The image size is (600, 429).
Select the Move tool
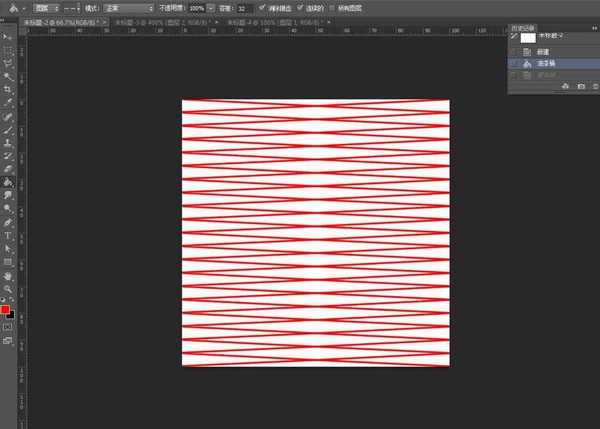tap(8, 37)
